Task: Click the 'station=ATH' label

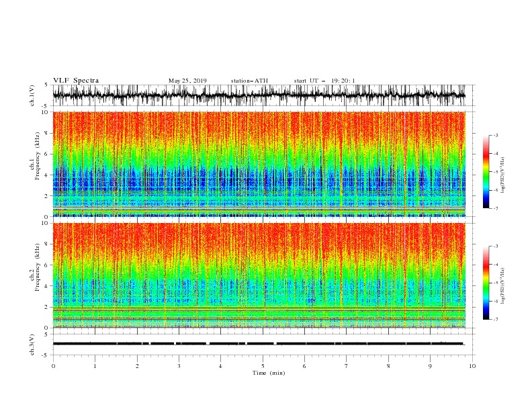Action: pyautogui.click(x=249, y=81)
